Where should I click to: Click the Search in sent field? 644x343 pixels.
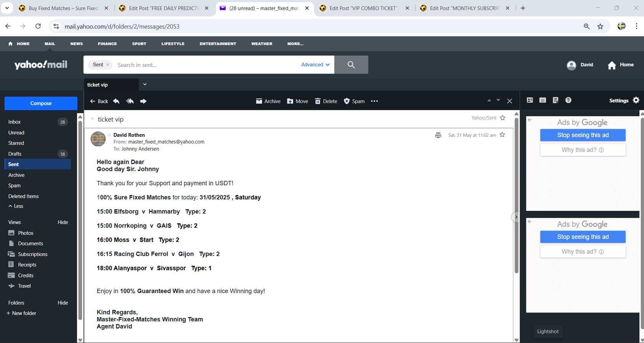click(x=206, y=65)
